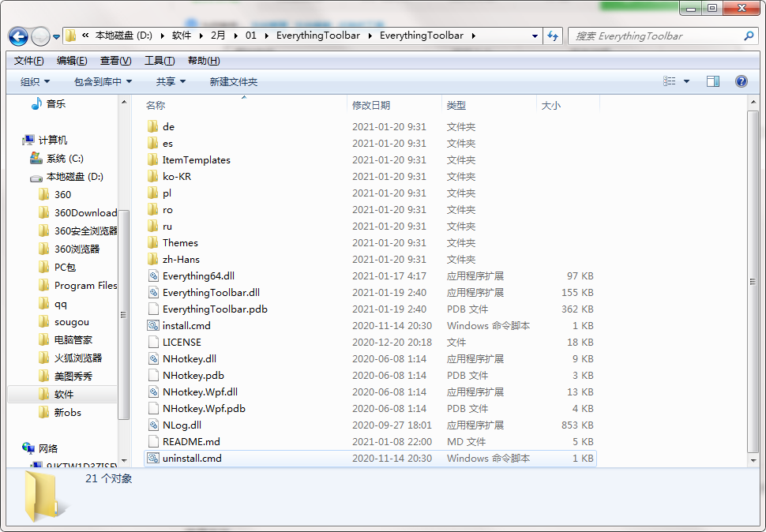Select the NHotkey.dll file icon
The image size is (766, 532).
pos(153,358)
